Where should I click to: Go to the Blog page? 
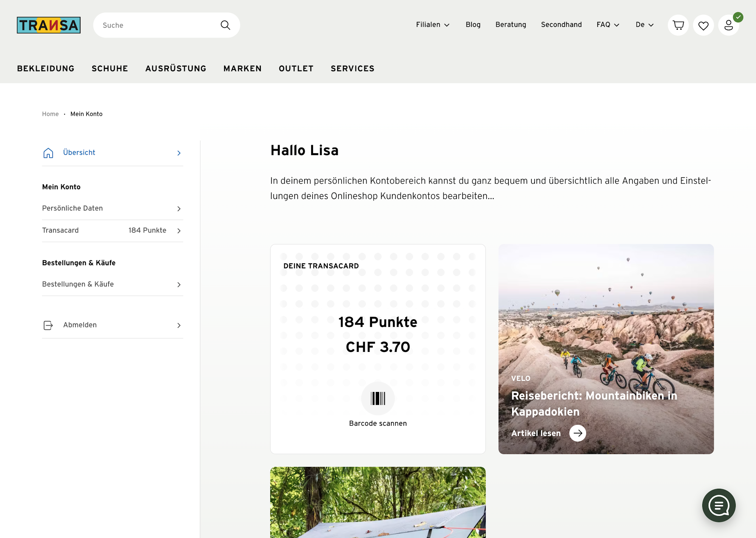coord(473,25)
